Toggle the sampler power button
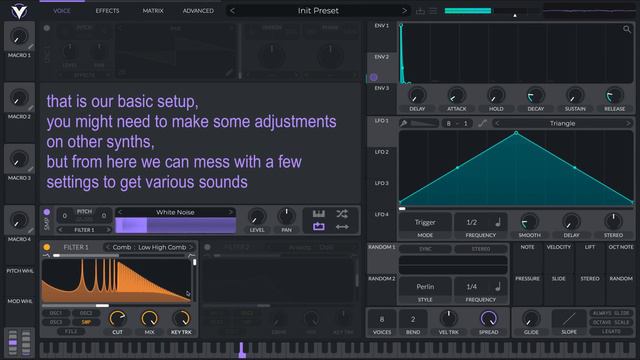Viewport: 640px width, 360px height. pos(47,212)
